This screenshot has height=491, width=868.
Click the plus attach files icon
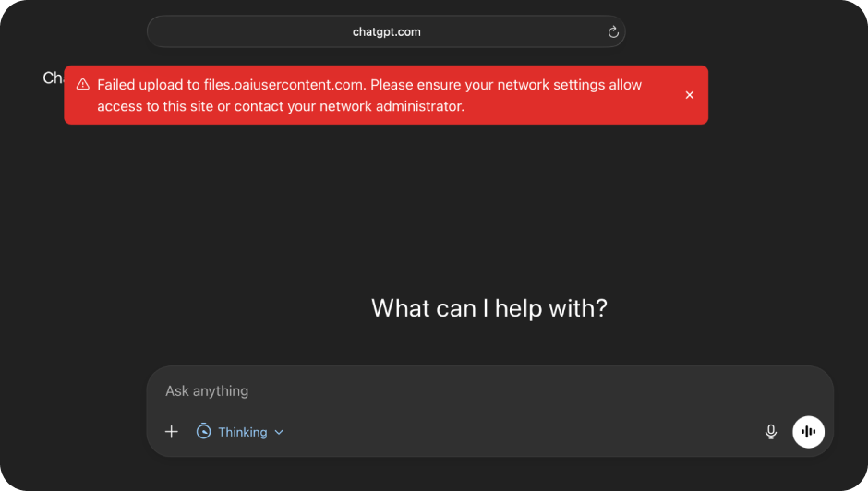(172, 432)
